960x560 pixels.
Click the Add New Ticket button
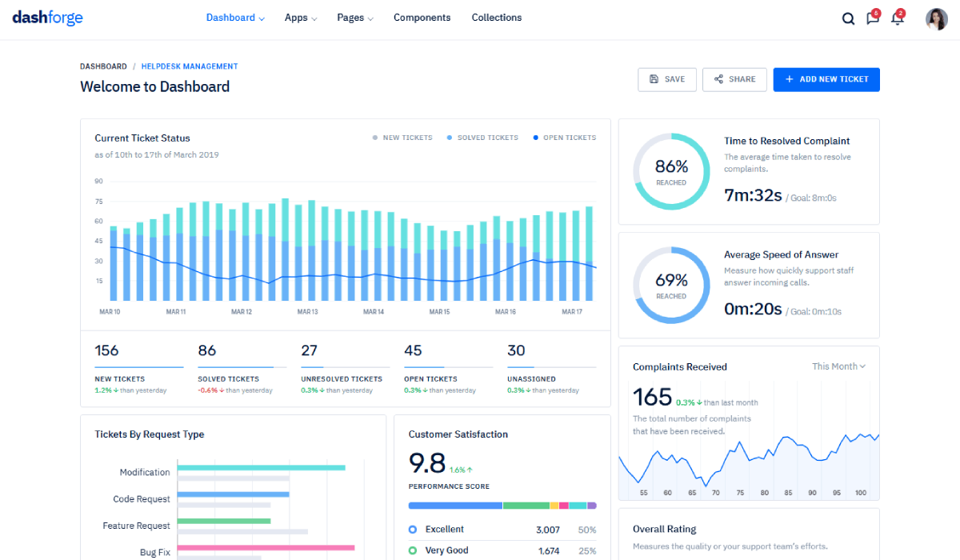pos(826,79)
